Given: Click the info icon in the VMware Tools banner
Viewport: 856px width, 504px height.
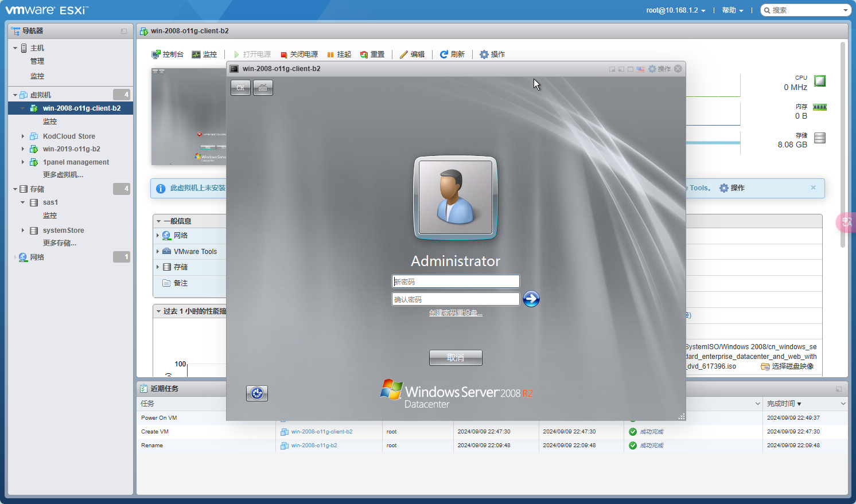Looking at the screenshot, I should (161, 189).
